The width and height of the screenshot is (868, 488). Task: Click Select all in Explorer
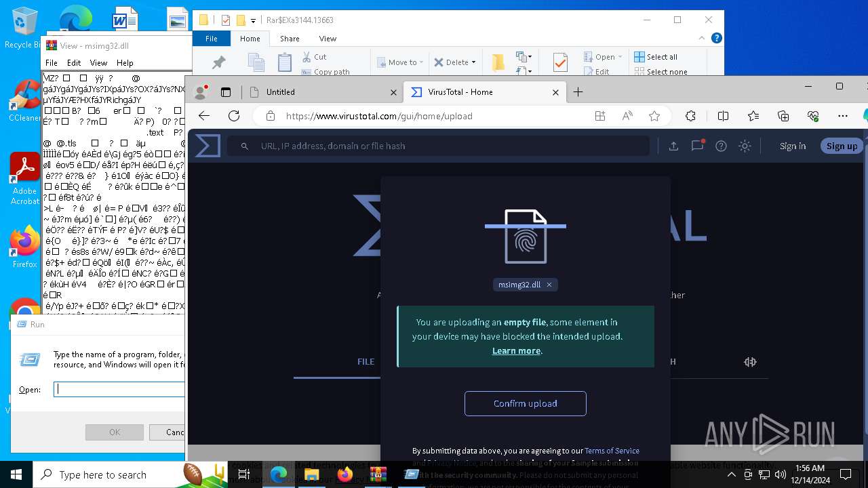click(655, 57)
